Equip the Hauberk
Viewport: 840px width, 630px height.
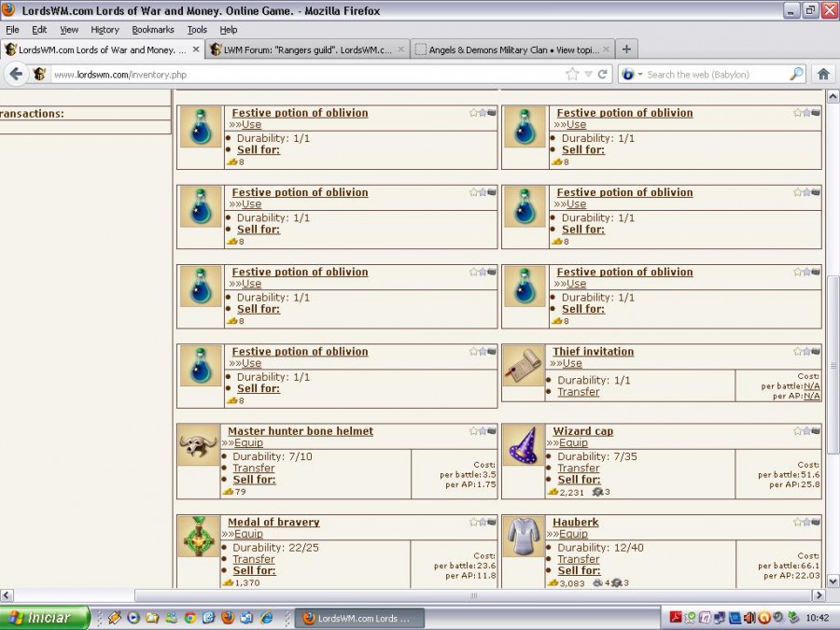[x=573, y=534]
